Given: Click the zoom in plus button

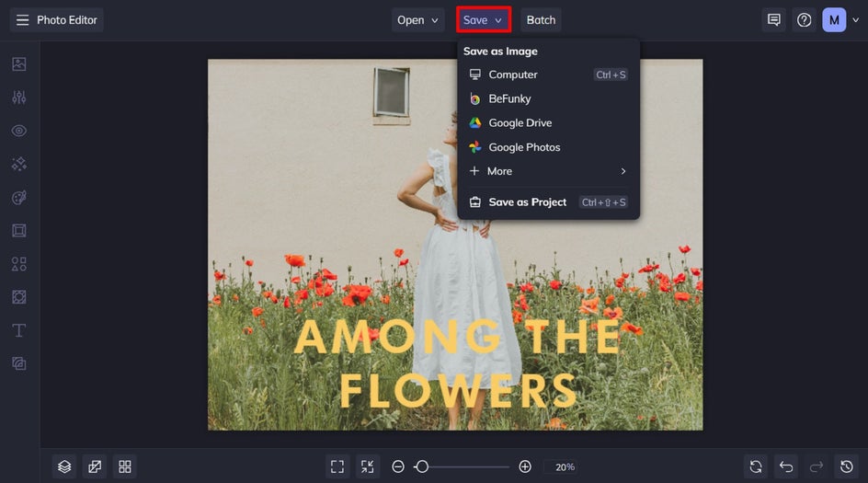Looking at the screenshot, I should point(525,466).
